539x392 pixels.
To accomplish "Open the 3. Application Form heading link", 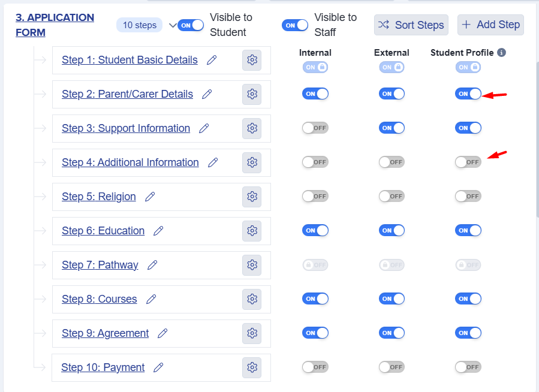I will pyautogui.click(x=55, y=25).
